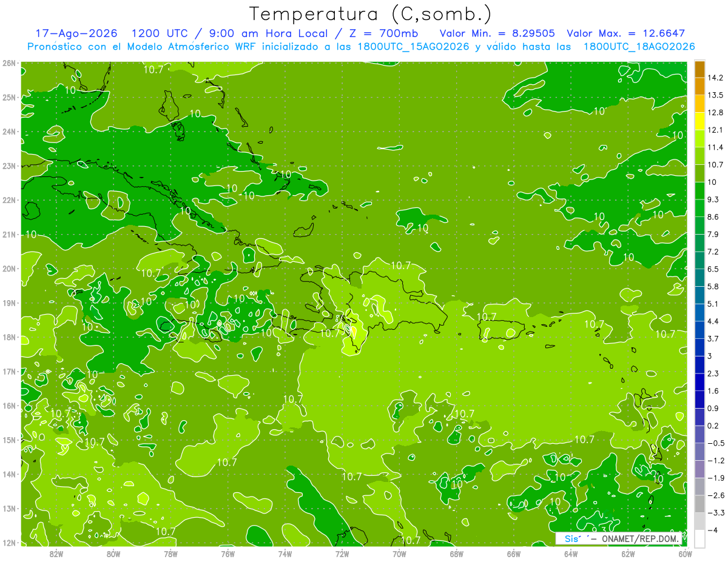Viewport: 728px width, 562px height.
Task: Click the colorbar value "14.2"
Action: pyautogui.click(x=716, y=78)
